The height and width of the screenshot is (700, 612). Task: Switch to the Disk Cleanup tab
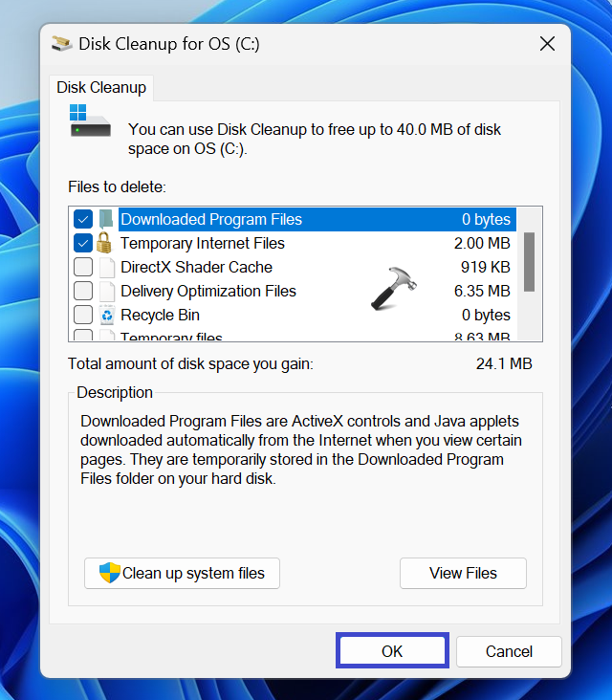click(101, 88)
